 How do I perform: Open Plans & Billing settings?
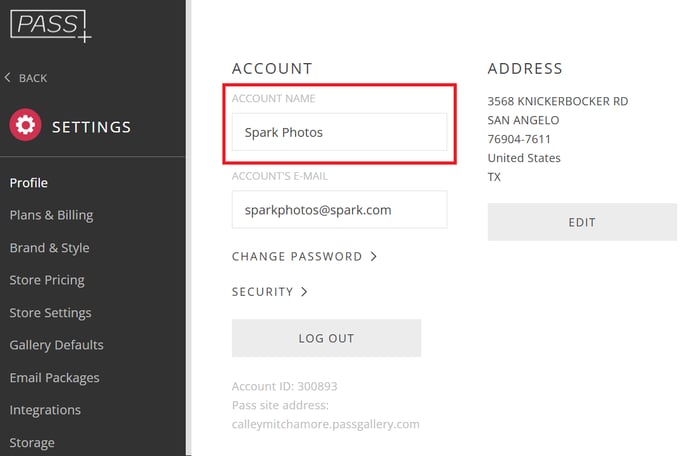coord(51,215)
